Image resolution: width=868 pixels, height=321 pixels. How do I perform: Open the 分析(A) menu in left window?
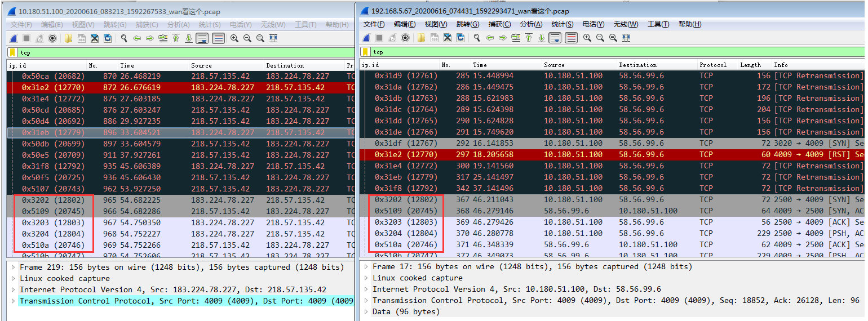(x=178, y=25)
